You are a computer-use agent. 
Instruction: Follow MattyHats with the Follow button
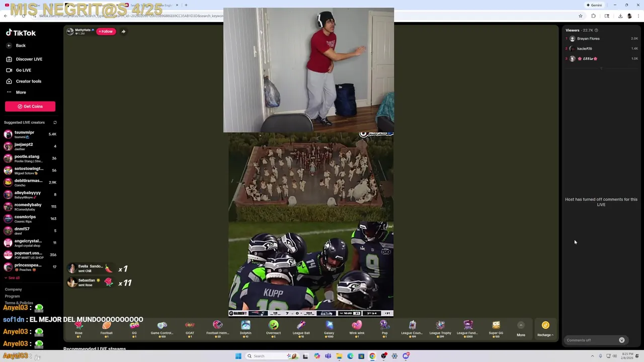point(106,32)
